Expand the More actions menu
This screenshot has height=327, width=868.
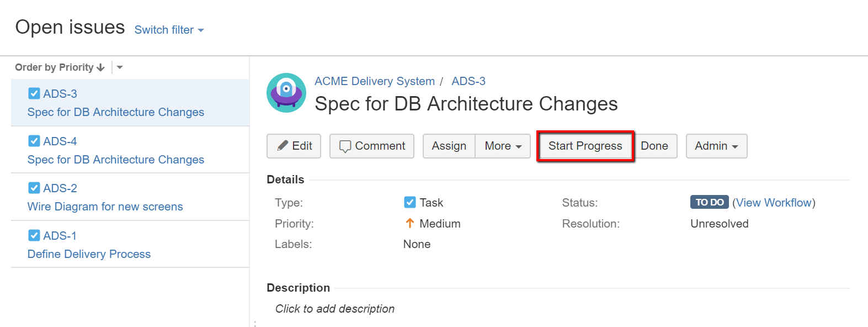click(x=503, y=146)
